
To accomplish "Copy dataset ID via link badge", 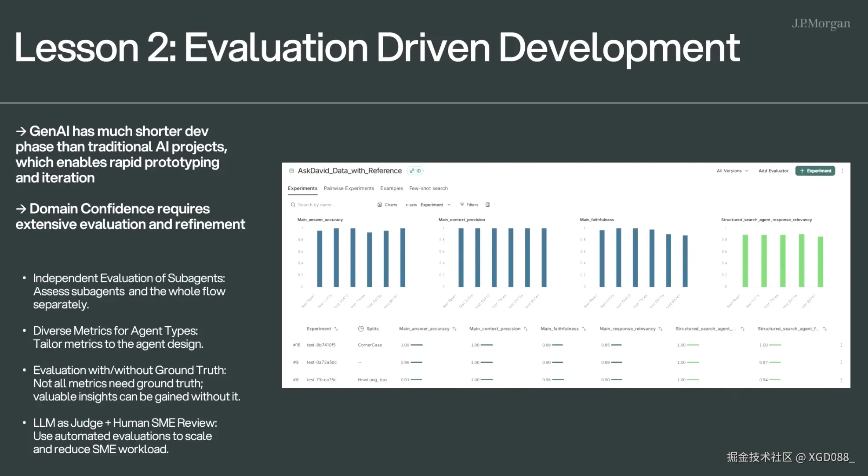I will tap(415, 171).
